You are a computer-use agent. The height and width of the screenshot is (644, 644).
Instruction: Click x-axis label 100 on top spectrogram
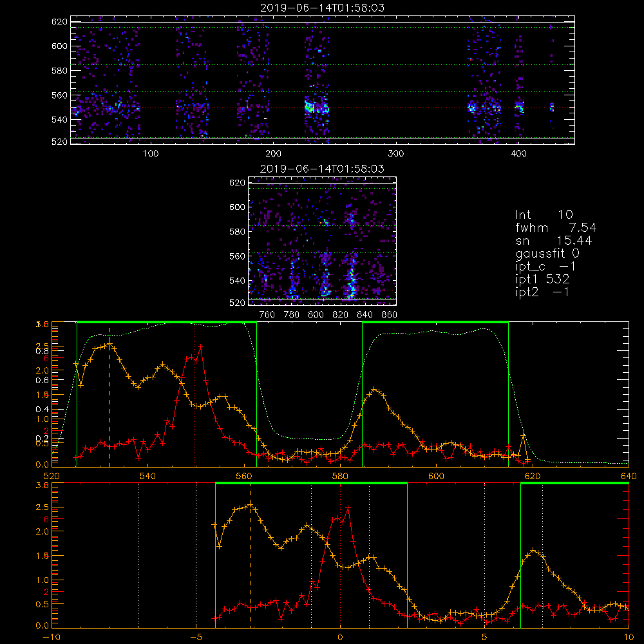point(150,154)
